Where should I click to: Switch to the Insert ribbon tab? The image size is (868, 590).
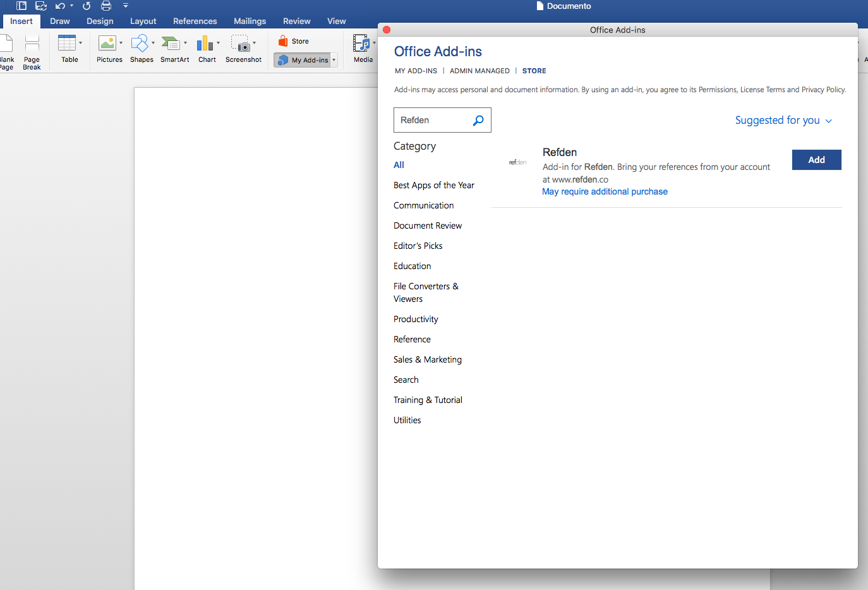click(x=21, y=21)
